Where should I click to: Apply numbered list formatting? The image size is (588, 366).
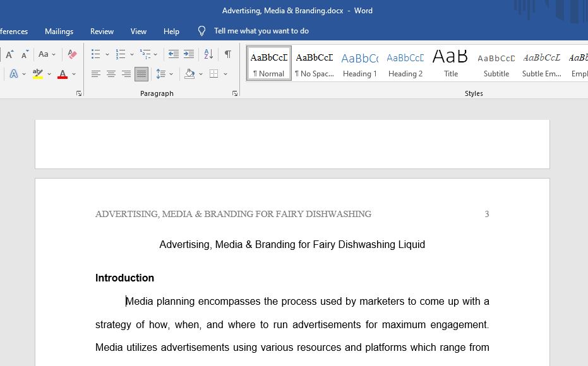tap(121, 54)
